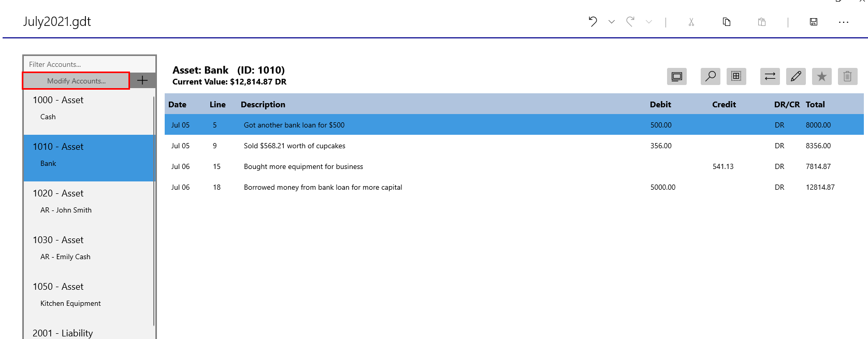Select row 'Sold $568.21 worth of cupcakes'
Viewport: 868px width, 339px height.
click(x=514, y=146)
